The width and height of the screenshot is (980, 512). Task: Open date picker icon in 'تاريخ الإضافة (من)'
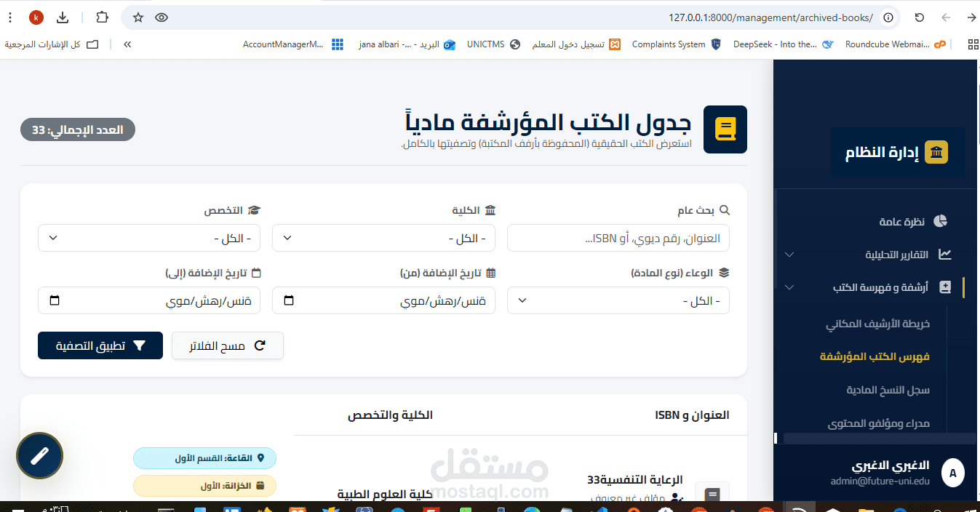pyautogui.click(x=289, y=301)
